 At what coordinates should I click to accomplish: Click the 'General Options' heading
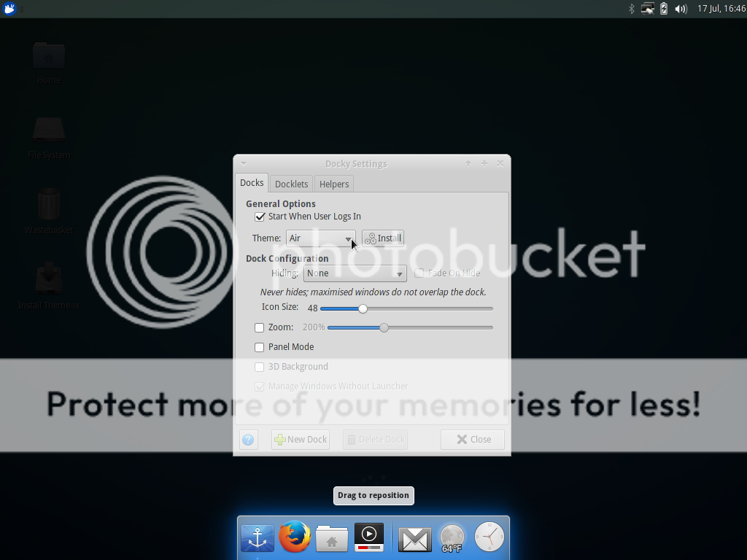pos(281,204)
